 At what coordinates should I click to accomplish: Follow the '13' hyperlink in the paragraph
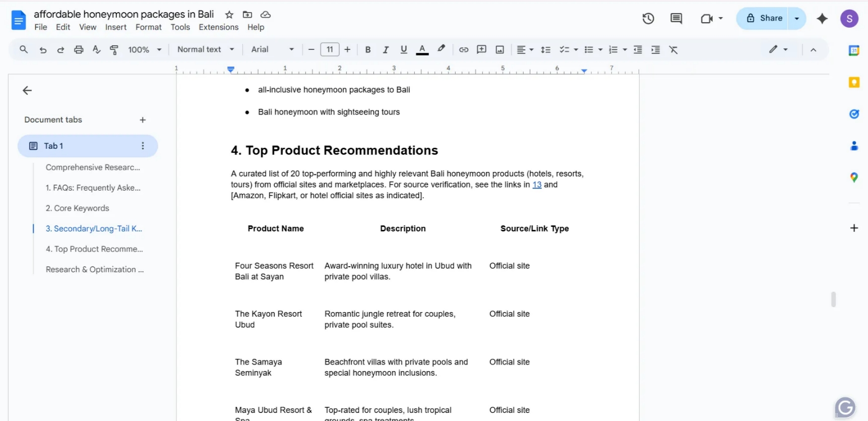pos(537,185)
